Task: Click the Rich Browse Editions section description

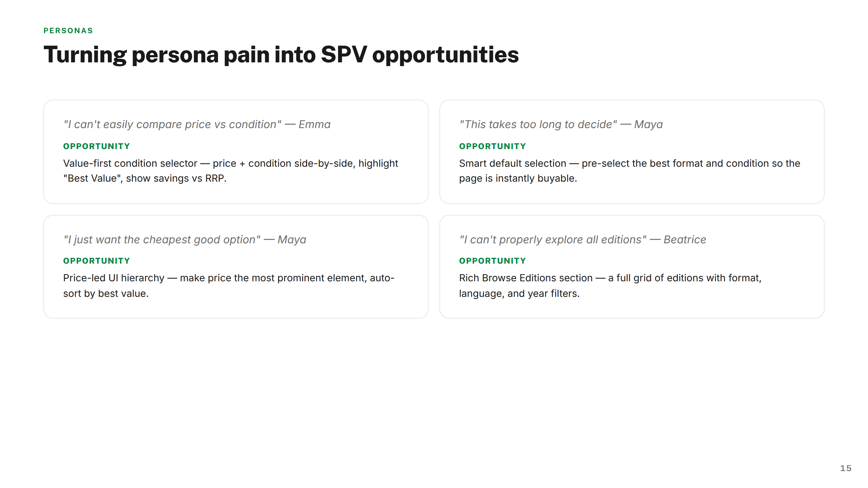Action: click(610, 286)
